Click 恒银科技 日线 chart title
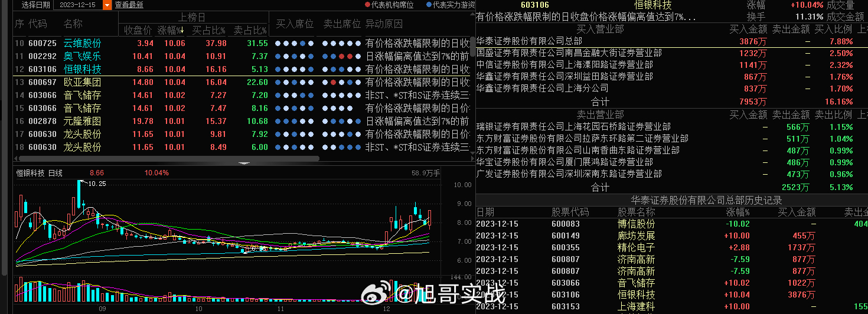The width and height of the screenshot is (868, 314). pyautogui.click(x=39, y=173)
